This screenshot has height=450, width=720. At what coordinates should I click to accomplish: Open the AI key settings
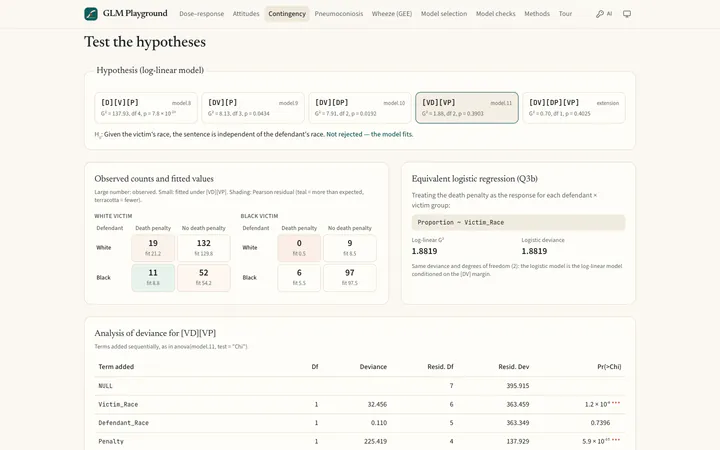click(604, 14)
